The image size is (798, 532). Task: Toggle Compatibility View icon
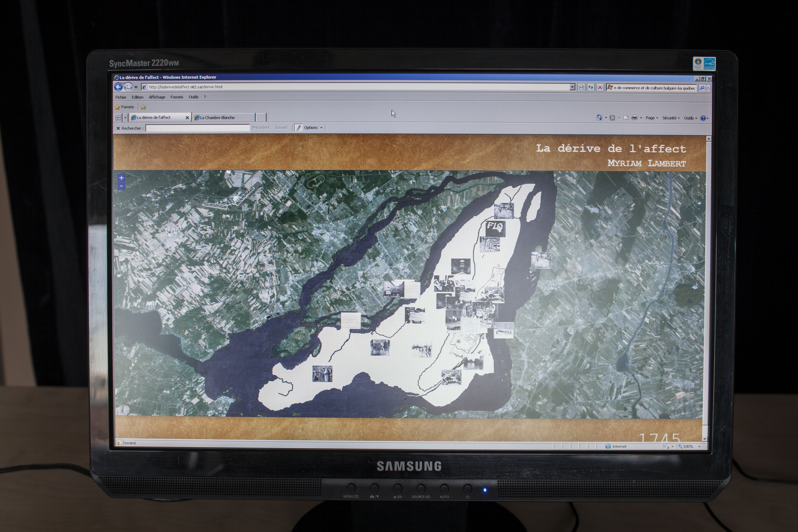pyautogui.click(x=582, y=88)
